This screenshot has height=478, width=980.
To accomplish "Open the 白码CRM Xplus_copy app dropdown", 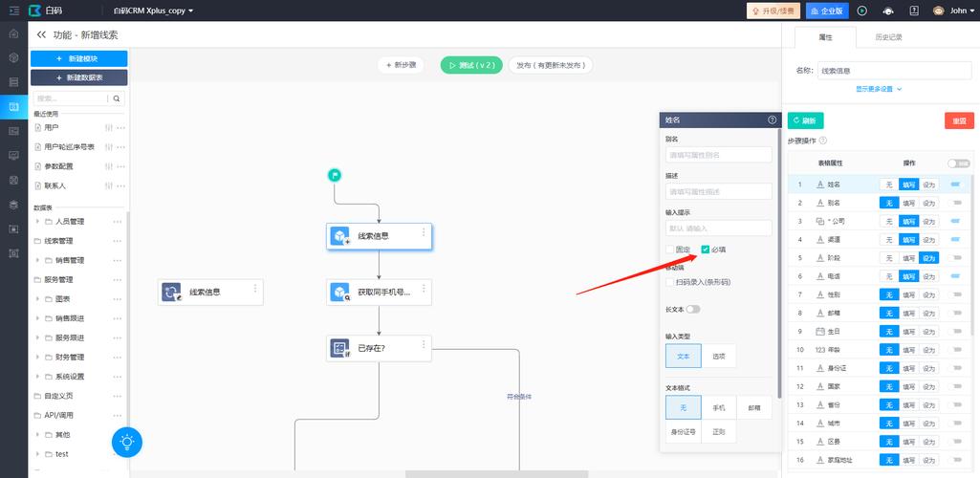I will [153, 11].
